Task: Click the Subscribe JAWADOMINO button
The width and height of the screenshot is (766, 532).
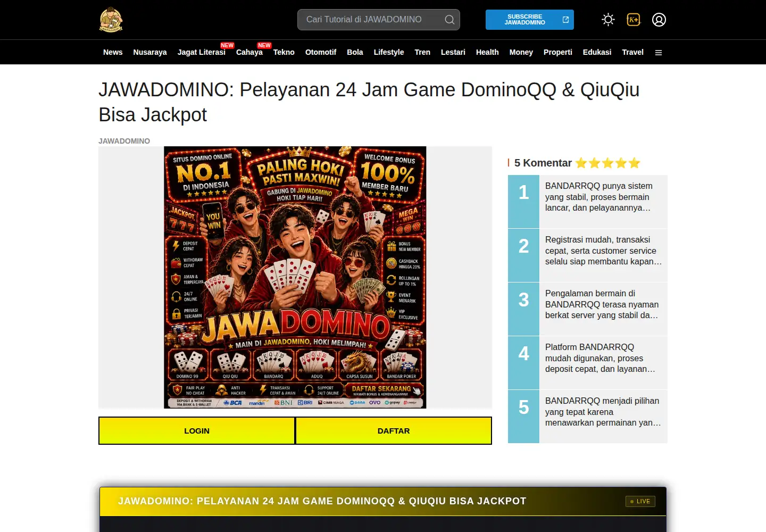Action: coord(530,20)
